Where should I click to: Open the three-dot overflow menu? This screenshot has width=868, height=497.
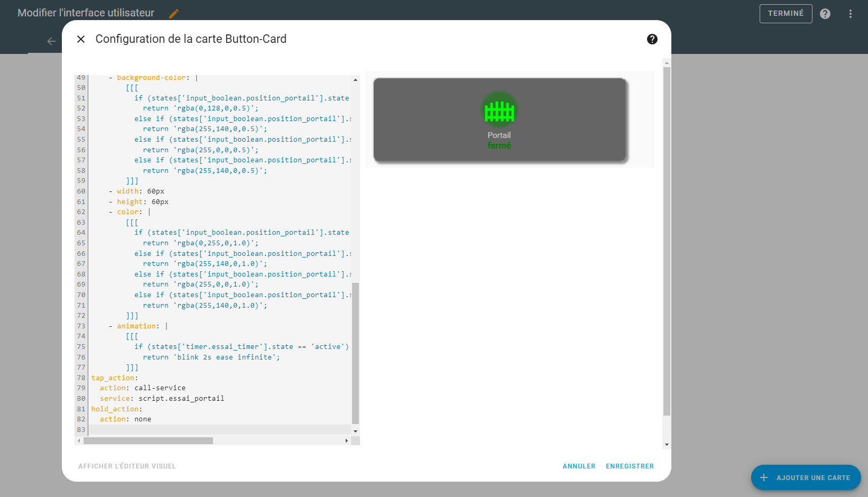850,14
